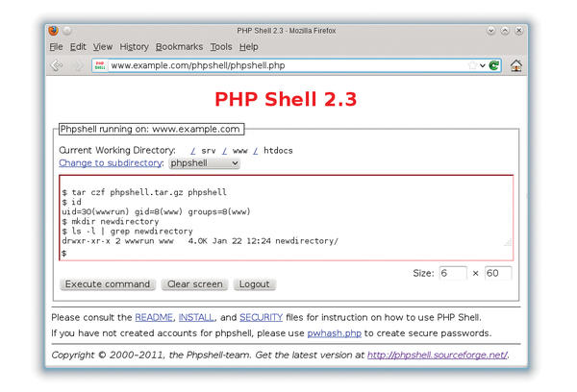Open the Bookmarks menu
The image size is (577, 392).
(179, 47)
